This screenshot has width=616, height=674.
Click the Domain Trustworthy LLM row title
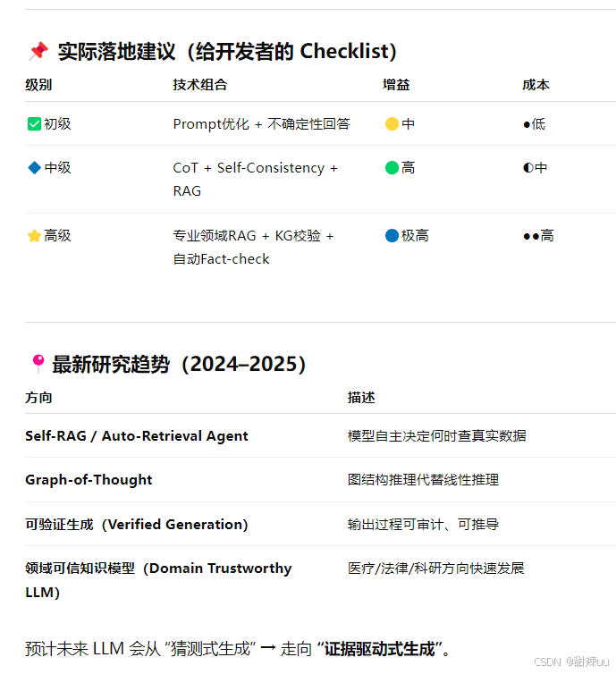coord(158,580)
